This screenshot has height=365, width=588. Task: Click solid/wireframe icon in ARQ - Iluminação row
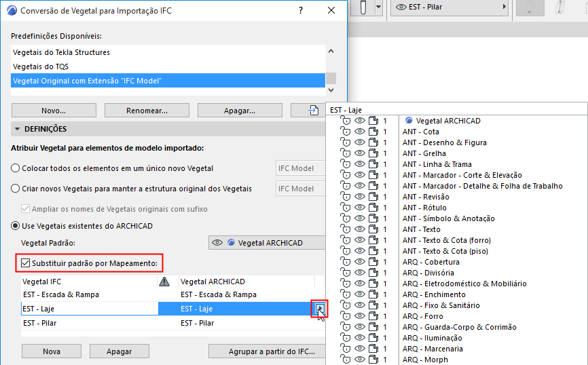[373, 338]
